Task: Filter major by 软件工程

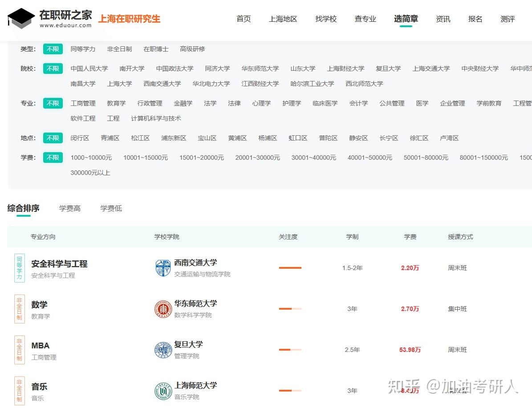Action: [83, 118]
